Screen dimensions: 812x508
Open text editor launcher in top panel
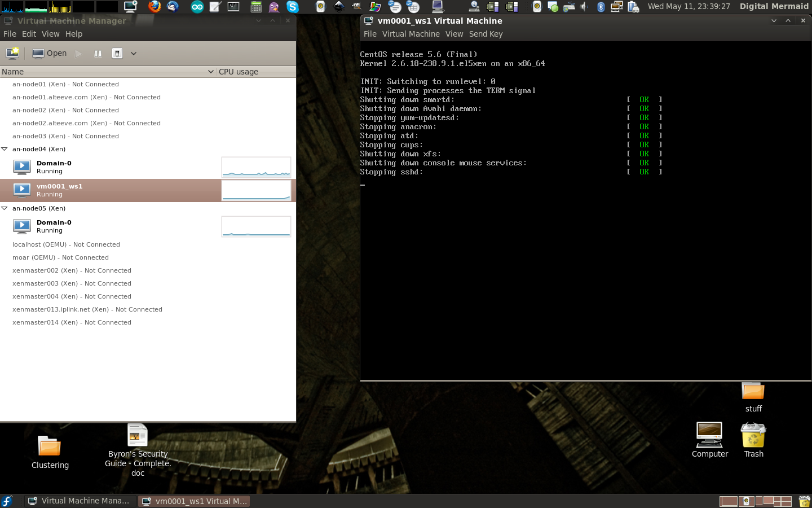click(x=215, y=7)
